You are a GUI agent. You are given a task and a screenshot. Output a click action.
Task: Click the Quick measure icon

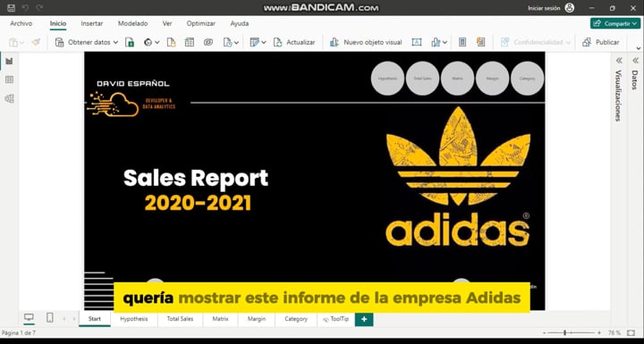click(480, 42)
